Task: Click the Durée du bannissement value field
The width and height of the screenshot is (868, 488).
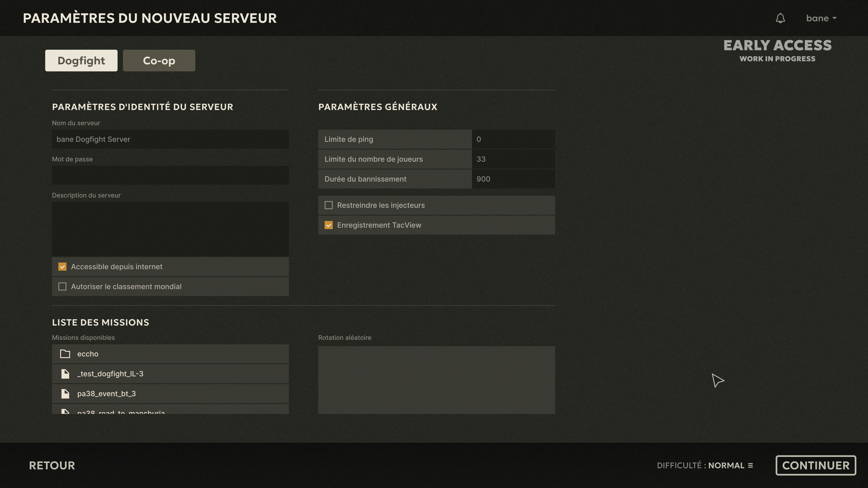Action: click(x=513, y=179)
